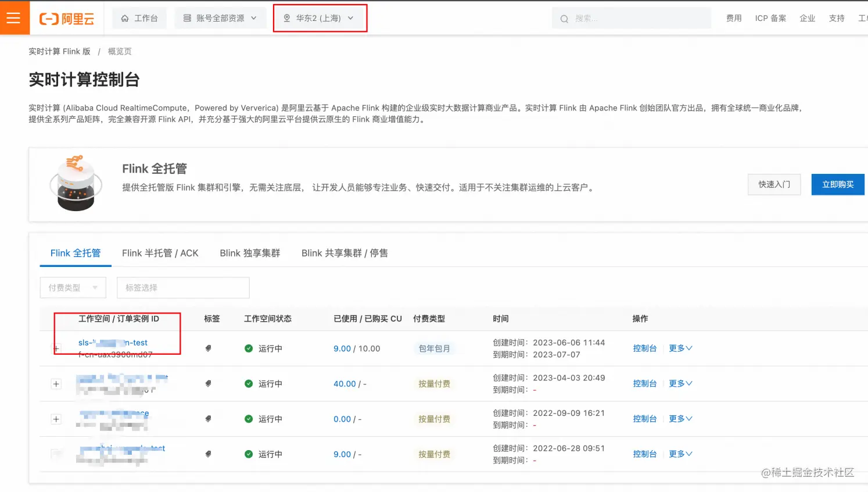The width and height of the screenshot is (868, 492).
Task: Click the 工作空间状态 column header
Action: [268, 319]
